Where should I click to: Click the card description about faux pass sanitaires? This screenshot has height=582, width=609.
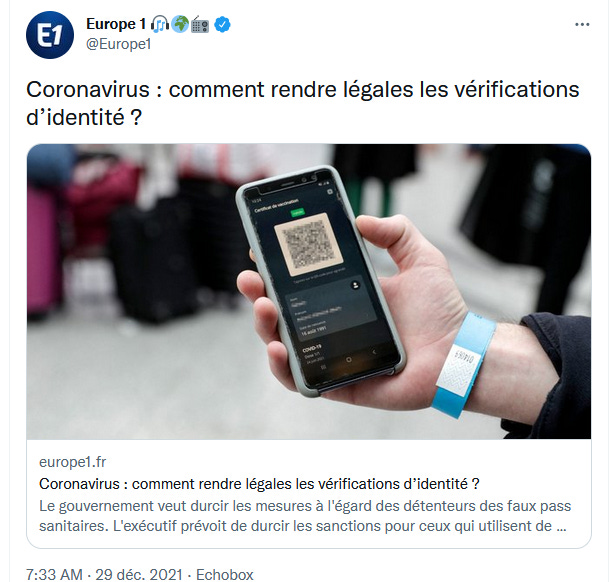(x=305, y=516)
